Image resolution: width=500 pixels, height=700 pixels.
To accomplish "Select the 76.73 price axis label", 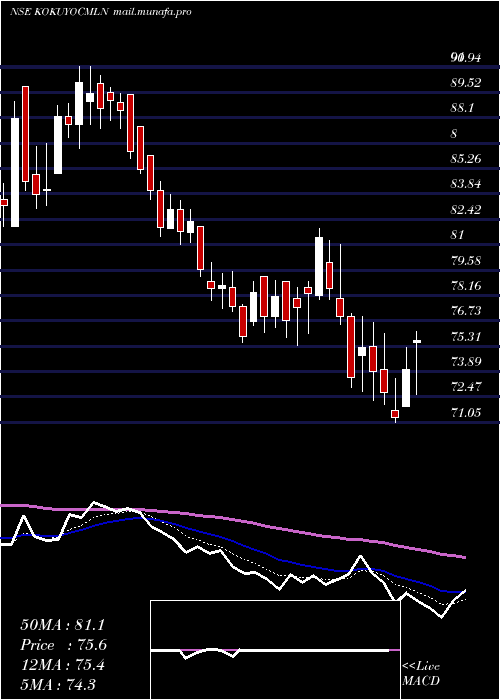I will tap(466, 311).
